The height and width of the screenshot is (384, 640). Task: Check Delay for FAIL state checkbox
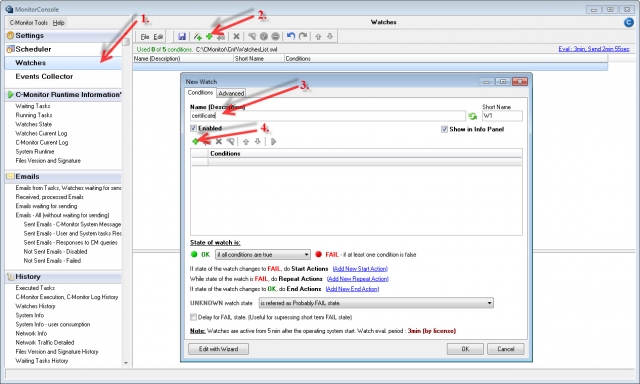(193, 317)
